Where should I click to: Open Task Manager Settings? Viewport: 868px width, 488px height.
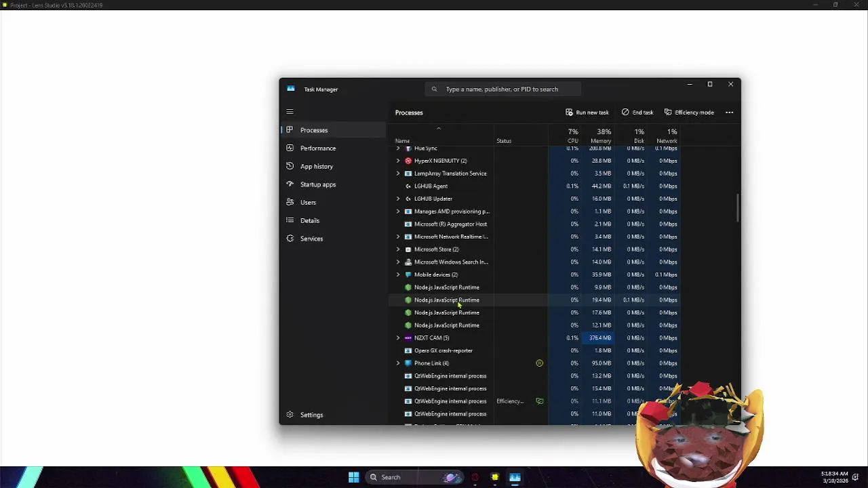click(x=333, y=415)
